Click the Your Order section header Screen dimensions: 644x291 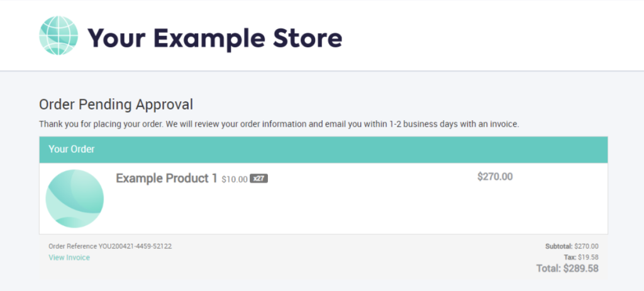[x=324, y=149]
